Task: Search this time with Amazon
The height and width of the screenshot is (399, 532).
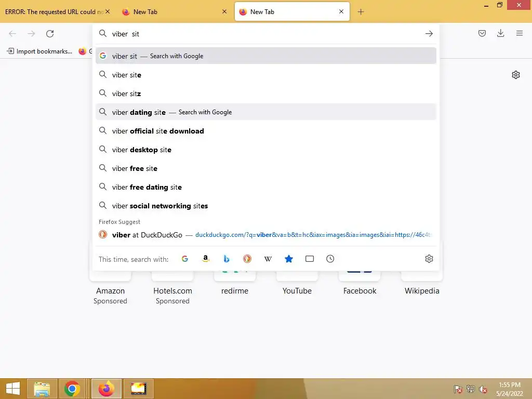Action: tap(206, 259)
